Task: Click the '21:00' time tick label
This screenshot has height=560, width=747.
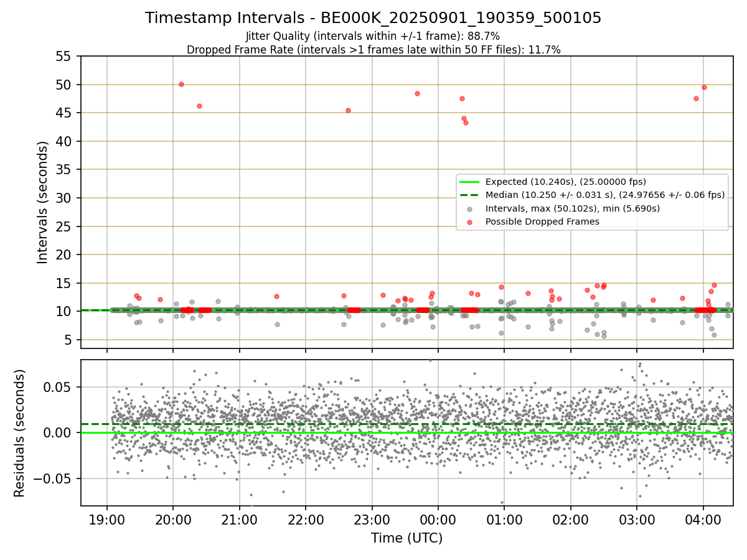Action: (240, 520)
